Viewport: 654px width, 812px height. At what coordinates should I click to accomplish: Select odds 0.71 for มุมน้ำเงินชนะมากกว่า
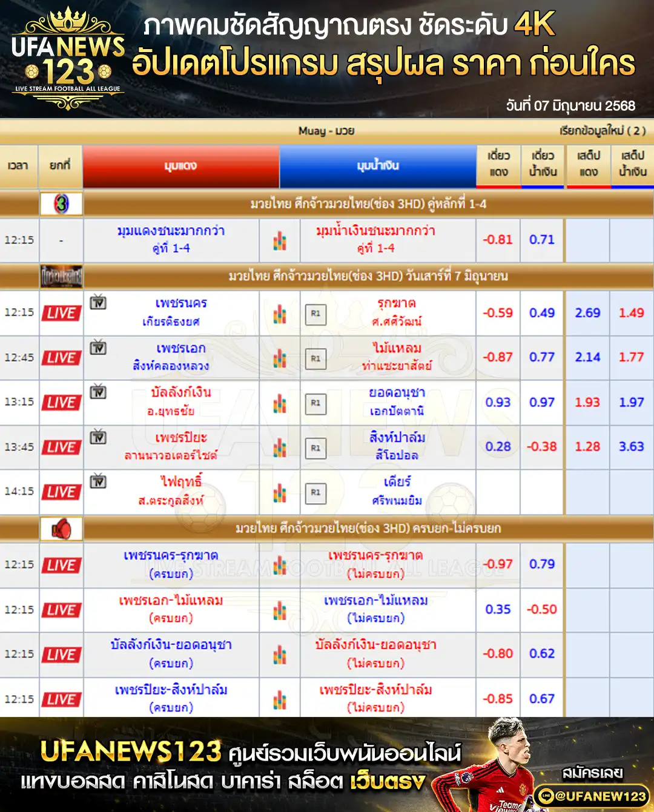542,240
